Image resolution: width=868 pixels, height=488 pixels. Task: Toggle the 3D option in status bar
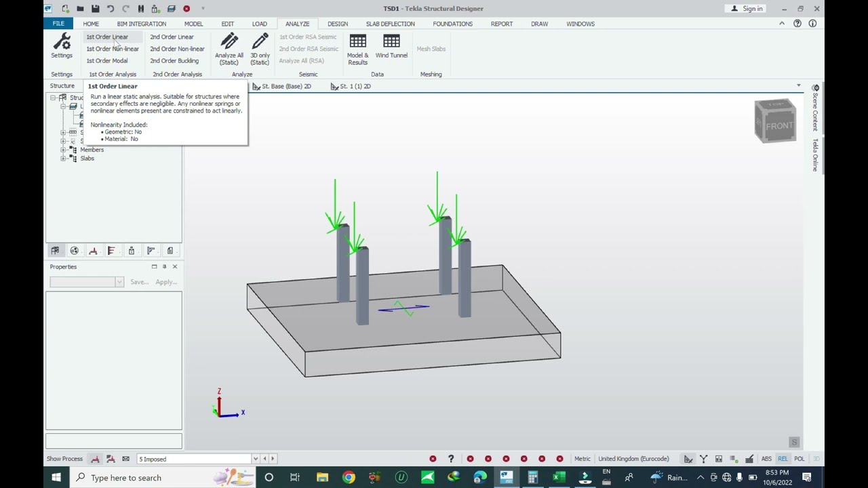point(816,459)
